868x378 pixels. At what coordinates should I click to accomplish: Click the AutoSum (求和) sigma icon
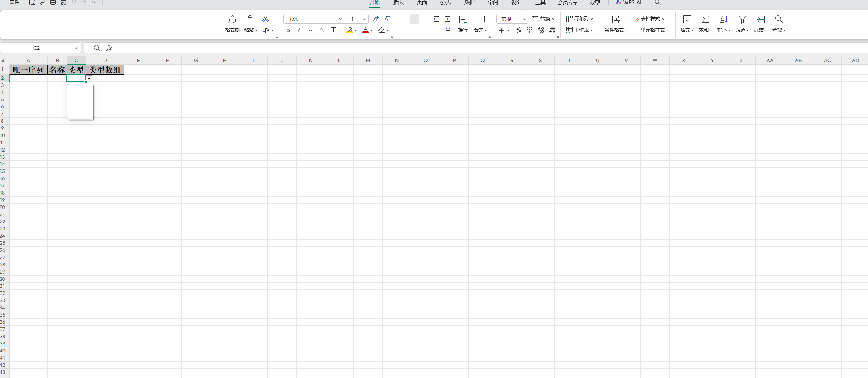(x=705, y=19)
